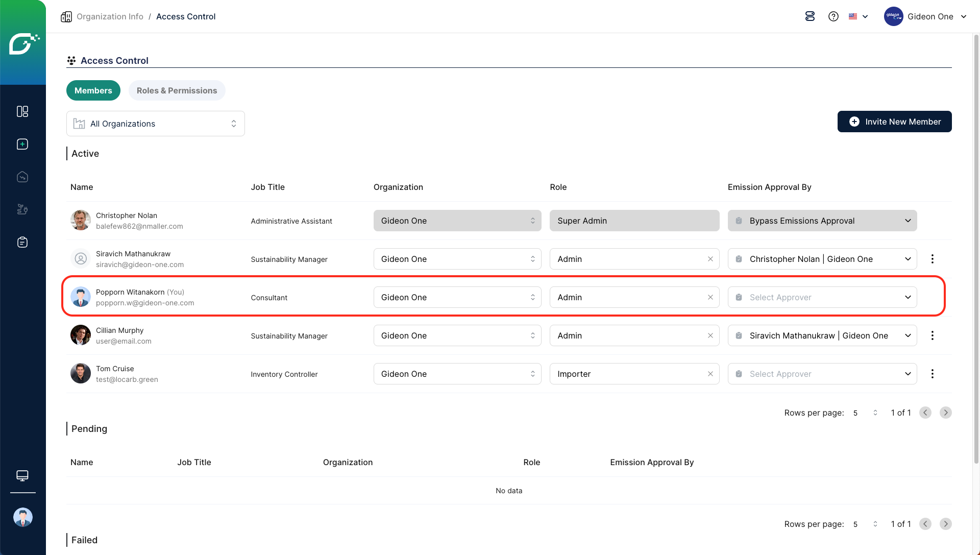The image size is (980, 555).
Task: Open the clipboard report icon in sidebar
Action: pyautogui.click(x=22, y=242)
